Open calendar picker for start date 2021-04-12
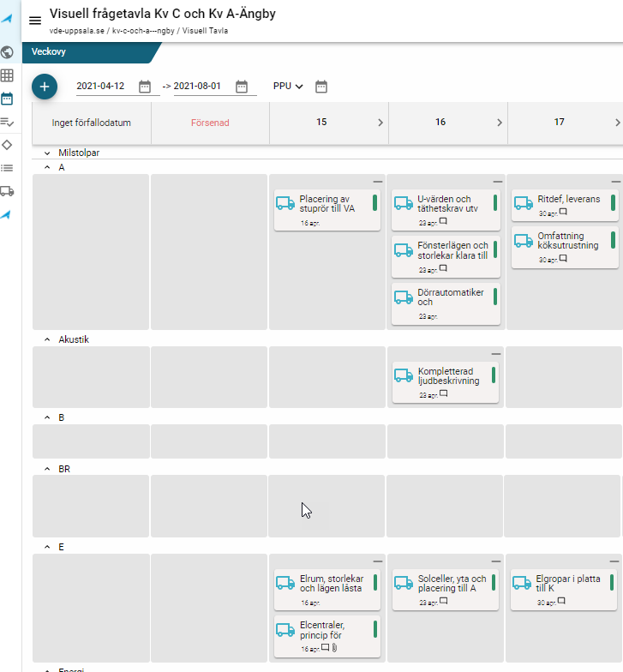 pyautogui.click(x=145, y=87)
